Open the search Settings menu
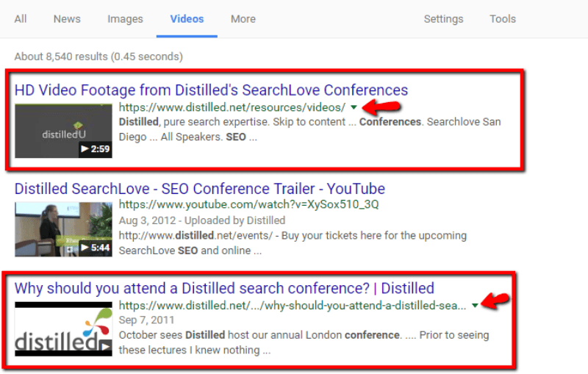This screenshot has height=374, width=588. coord(444,19)
